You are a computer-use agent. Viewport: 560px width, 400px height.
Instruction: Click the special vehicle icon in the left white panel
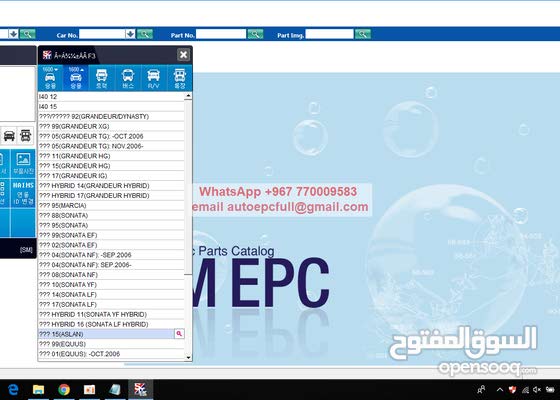click(x=26, y=136)
